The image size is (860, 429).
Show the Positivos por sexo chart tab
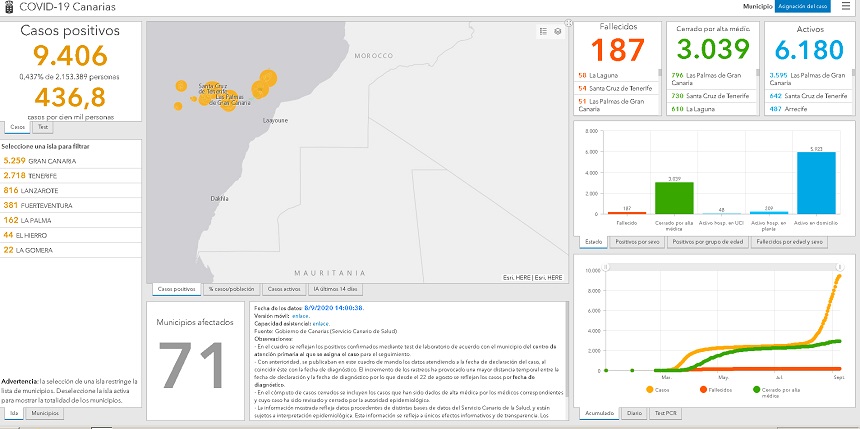[637, 242]
